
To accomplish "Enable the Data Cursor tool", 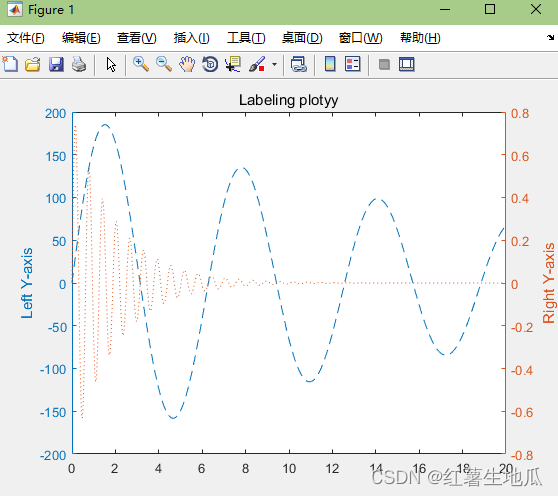I will tap(233, 64).
